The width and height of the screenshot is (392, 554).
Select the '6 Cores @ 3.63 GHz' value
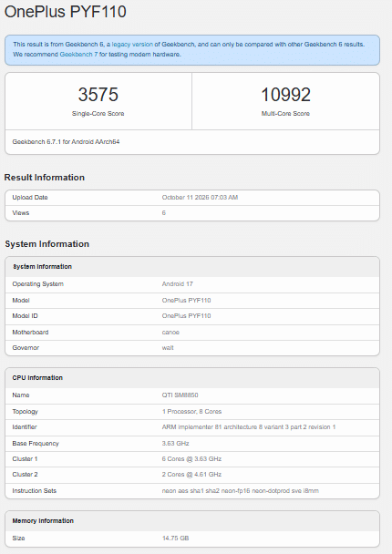191,459
